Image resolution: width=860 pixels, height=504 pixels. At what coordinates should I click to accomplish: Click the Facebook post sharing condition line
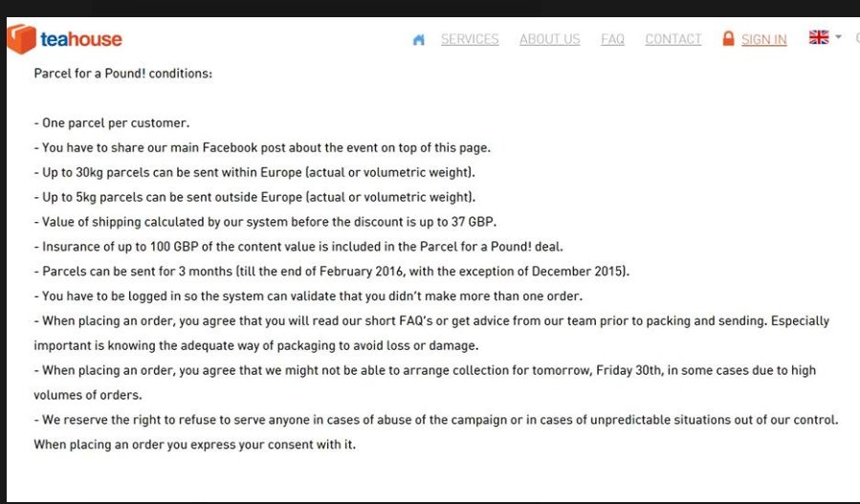pos(262,147)
